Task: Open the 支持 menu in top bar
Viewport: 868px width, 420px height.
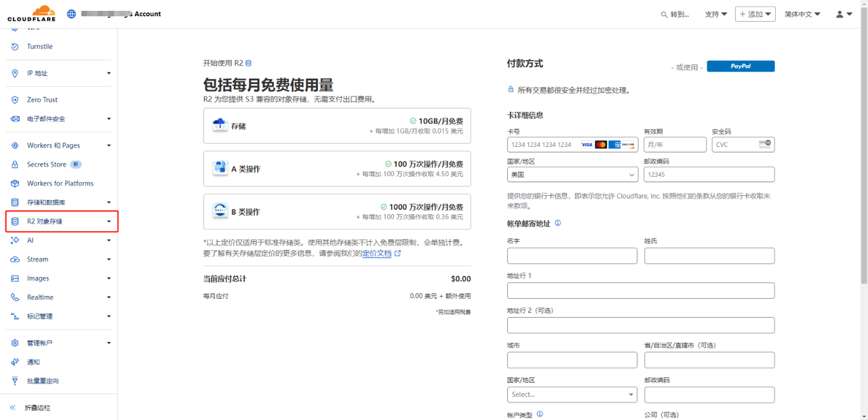Action: click(714, 14)
